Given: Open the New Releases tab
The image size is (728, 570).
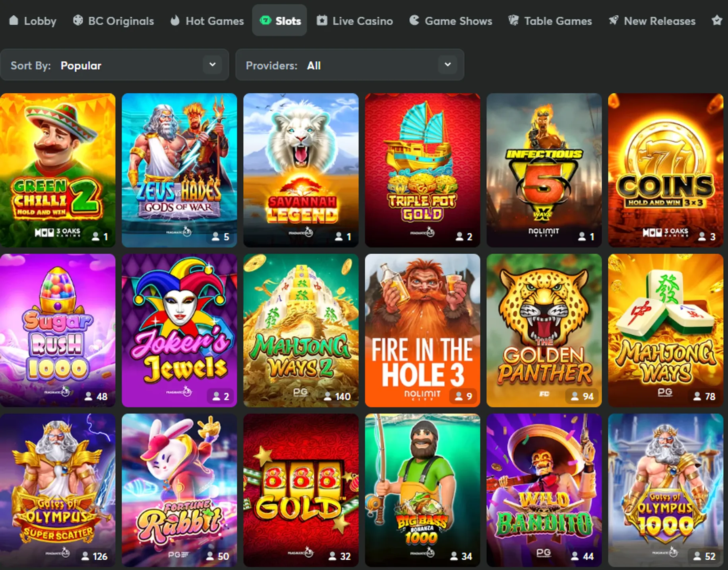Looking at the screenshot, I should tap(652, 21).
